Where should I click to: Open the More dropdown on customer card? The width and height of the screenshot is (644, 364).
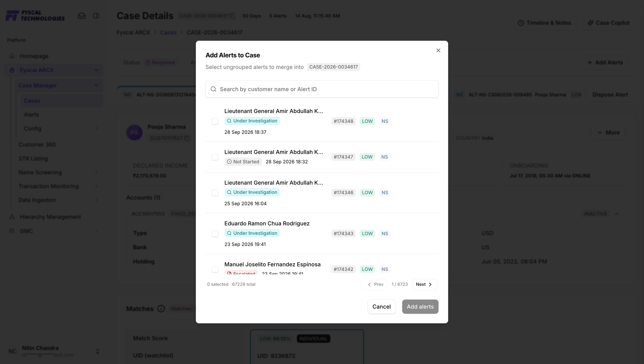pos(608,133)
